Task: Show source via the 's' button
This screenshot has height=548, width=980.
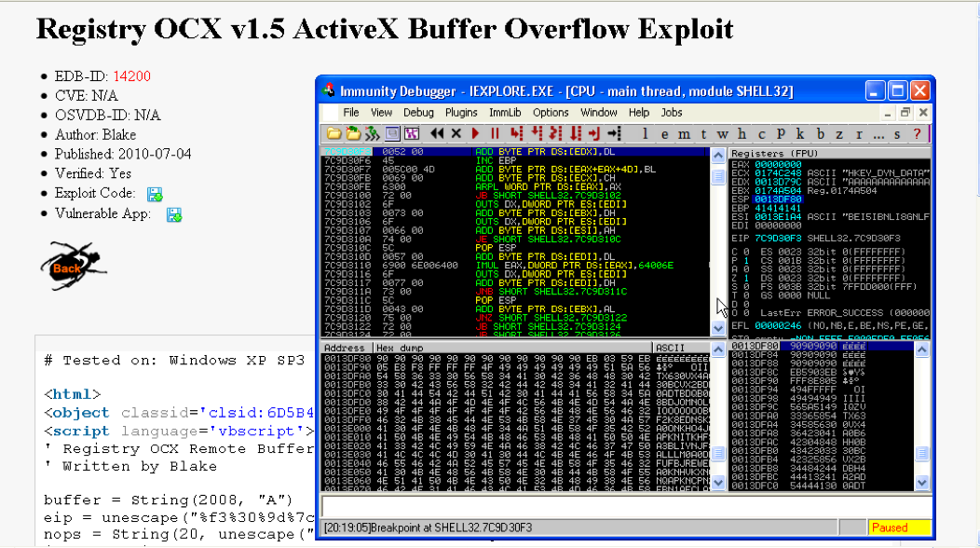Action: click(x=897, y=133)
